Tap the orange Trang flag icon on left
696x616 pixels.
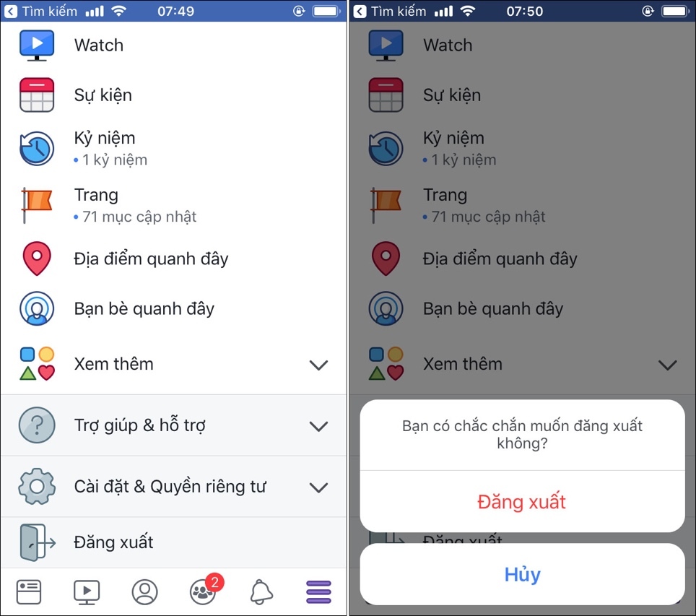[x=37, y=205]
